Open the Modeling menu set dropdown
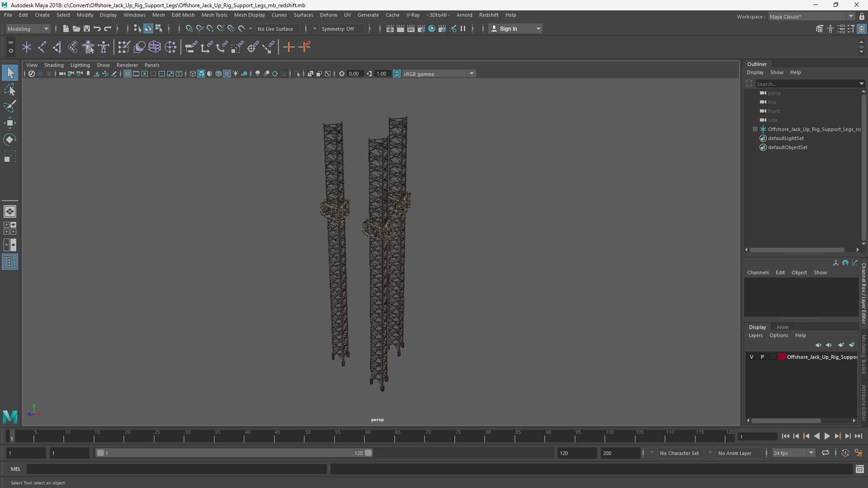This screenshot has height=488, width=868. (x=28, y=28)
